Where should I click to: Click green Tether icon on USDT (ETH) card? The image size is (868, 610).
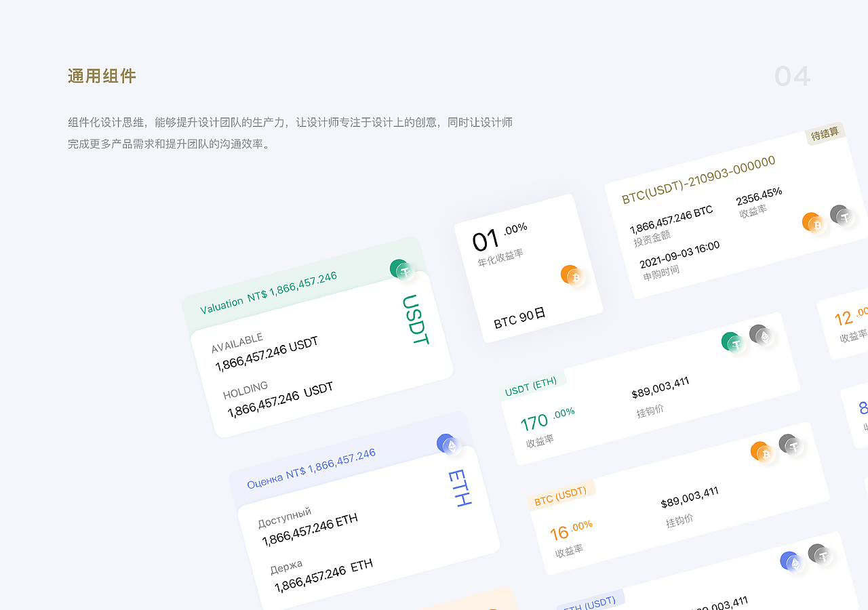point(734,343)
